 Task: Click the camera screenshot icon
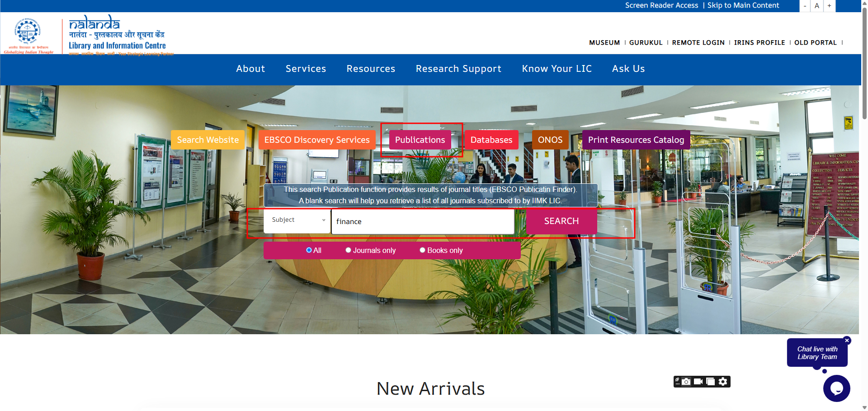pyautogui.click(x=686, y=382)
